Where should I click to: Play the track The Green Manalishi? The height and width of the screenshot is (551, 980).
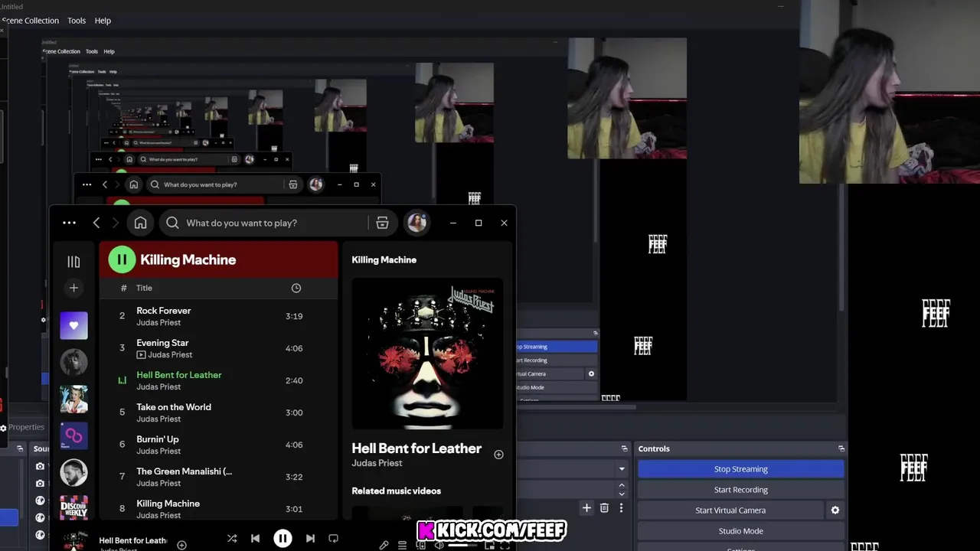[x=218, y=477]
